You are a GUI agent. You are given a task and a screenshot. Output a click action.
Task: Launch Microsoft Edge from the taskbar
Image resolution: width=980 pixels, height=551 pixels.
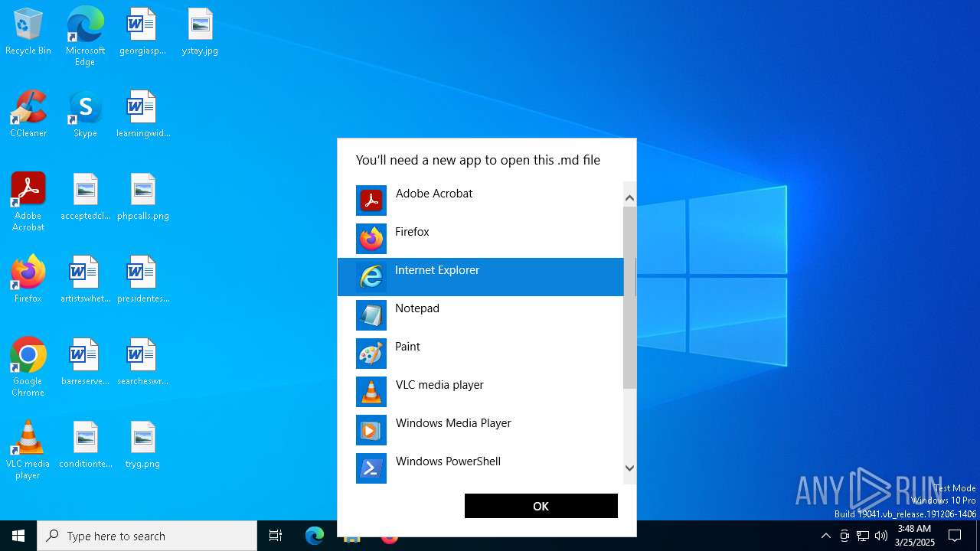(x=315, y=536)
